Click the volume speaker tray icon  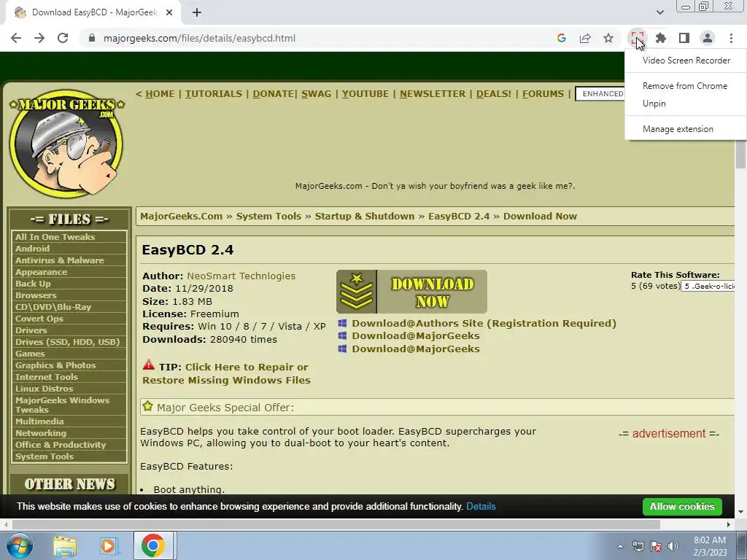pos(673,546)
